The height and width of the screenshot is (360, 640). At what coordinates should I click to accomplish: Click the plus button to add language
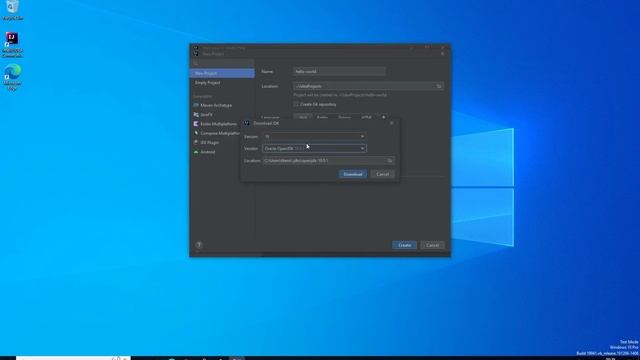(x=384, y=118)
